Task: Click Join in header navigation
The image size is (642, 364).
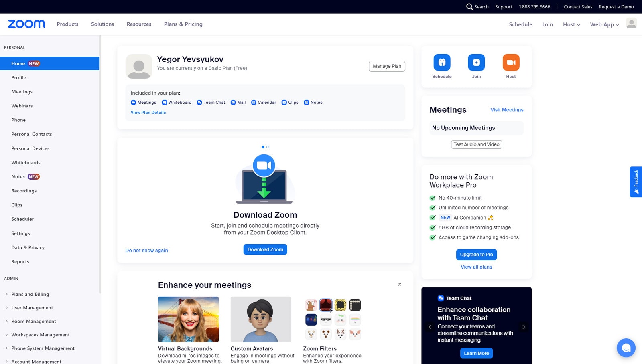Action: pos(547,24)
